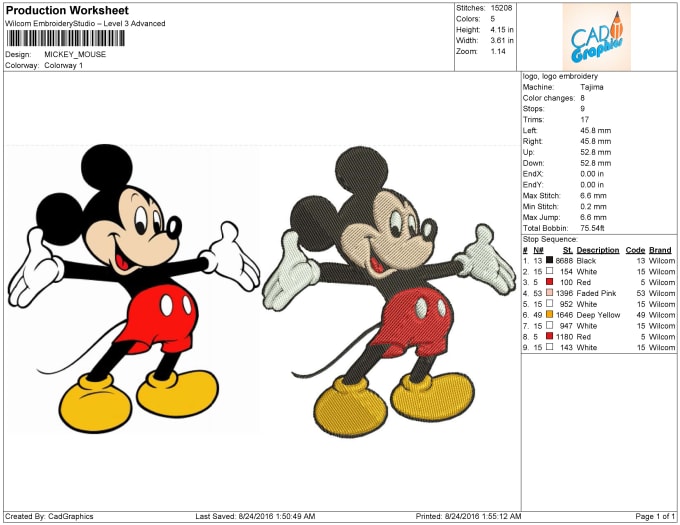Click the 'Faded Pink' description text

(x=596, y=293)
